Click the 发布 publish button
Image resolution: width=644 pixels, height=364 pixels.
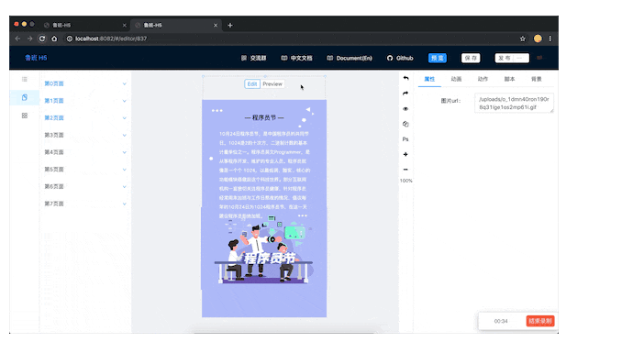(504, 59)
